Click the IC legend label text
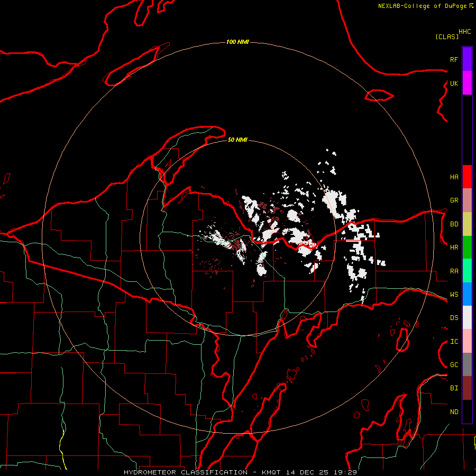 [x=454, y=342]
